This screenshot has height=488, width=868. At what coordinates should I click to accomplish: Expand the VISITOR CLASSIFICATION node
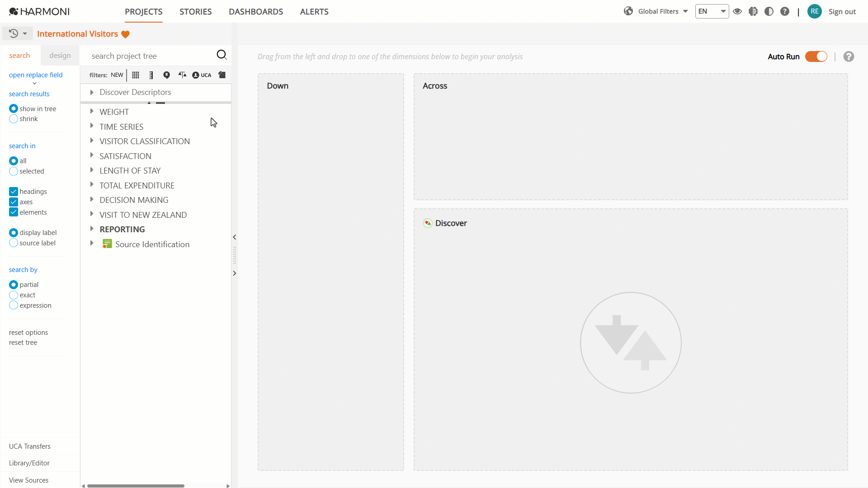(92, 141)
